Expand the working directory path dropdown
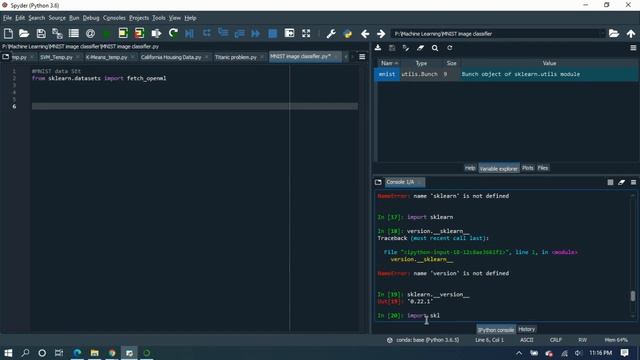Viewport: 640px width, 360px height. click(x=602, y=33)
